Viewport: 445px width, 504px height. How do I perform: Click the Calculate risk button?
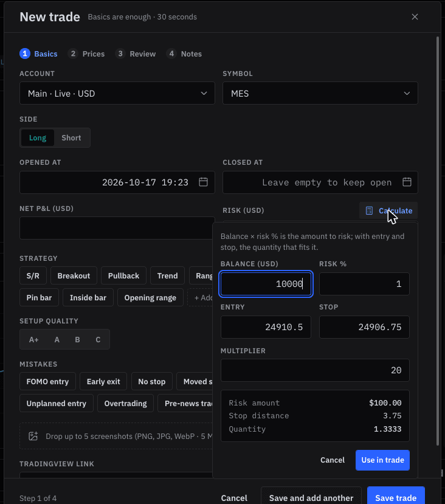coord(388,210)
